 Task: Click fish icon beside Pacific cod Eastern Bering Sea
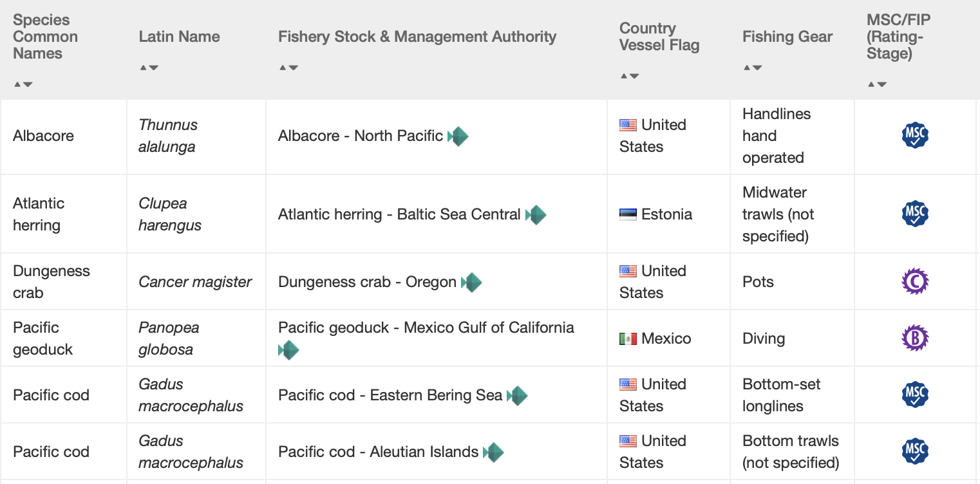point(517,395)
